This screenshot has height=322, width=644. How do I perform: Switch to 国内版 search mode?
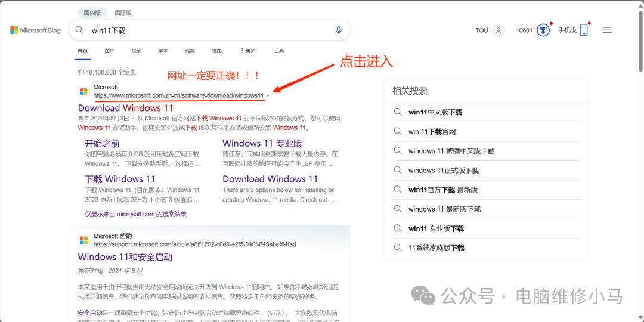(x=92, y=13)
